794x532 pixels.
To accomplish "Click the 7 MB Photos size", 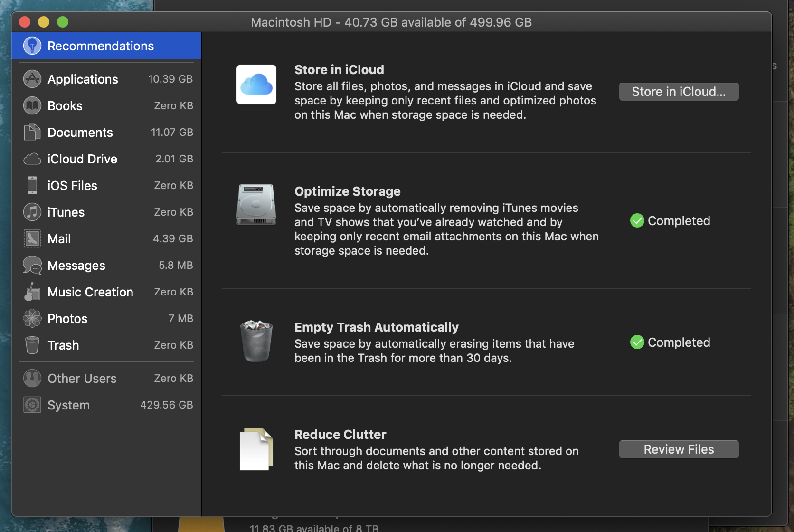I will 181,318.
